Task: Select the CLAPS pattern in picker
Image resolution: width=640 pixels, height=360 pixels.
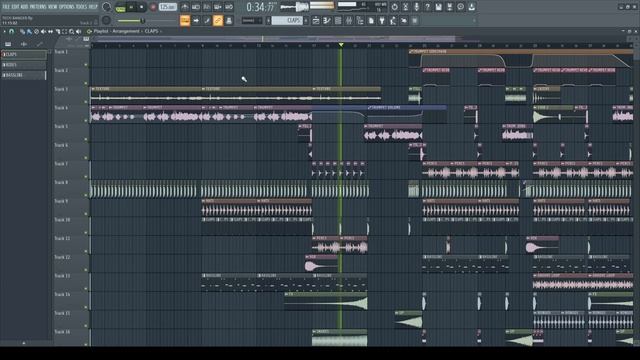Action: coord(24,54)
